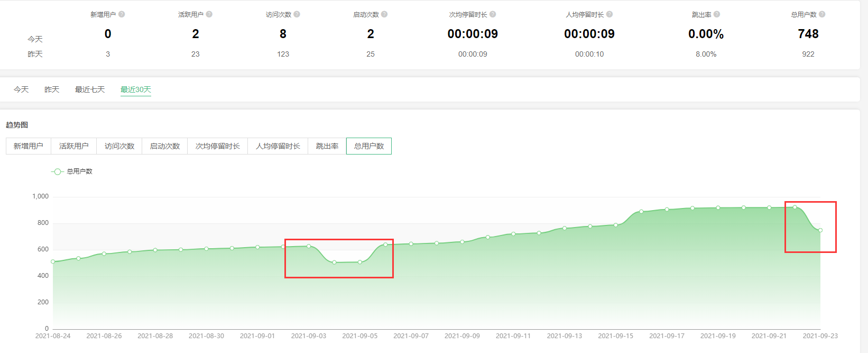Viewport: 868px width, 353px height.
Task: Click yesterday's total users value 922
Action: coord(808,54)
